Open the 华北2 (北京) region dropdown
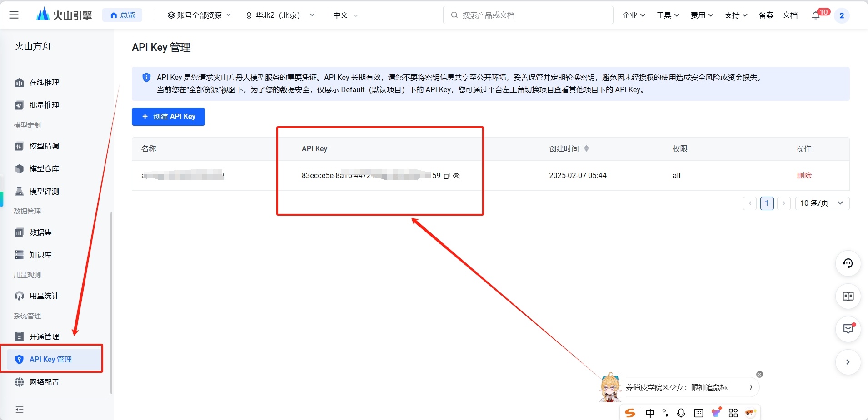The height and width of the screenshot is (420, 868). 280,15
